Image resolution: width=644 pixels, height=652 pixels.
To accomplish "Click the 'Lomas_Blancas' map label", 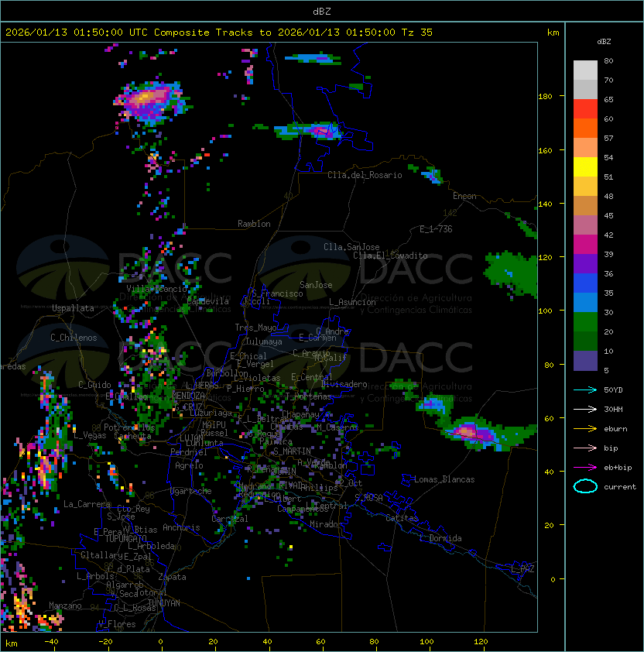I will [444, 479].
